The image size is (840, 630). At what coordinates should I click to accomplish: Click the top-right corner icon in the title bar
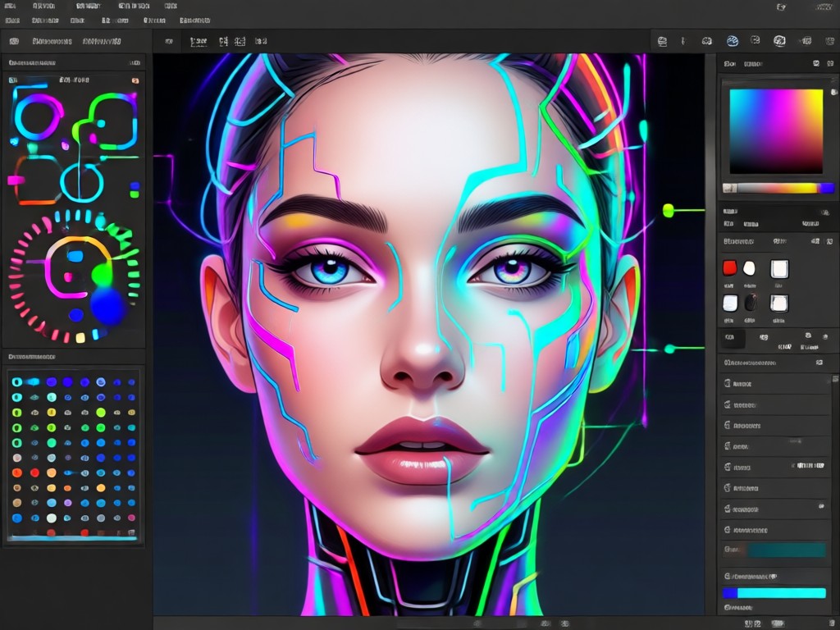tap(824, 7)
